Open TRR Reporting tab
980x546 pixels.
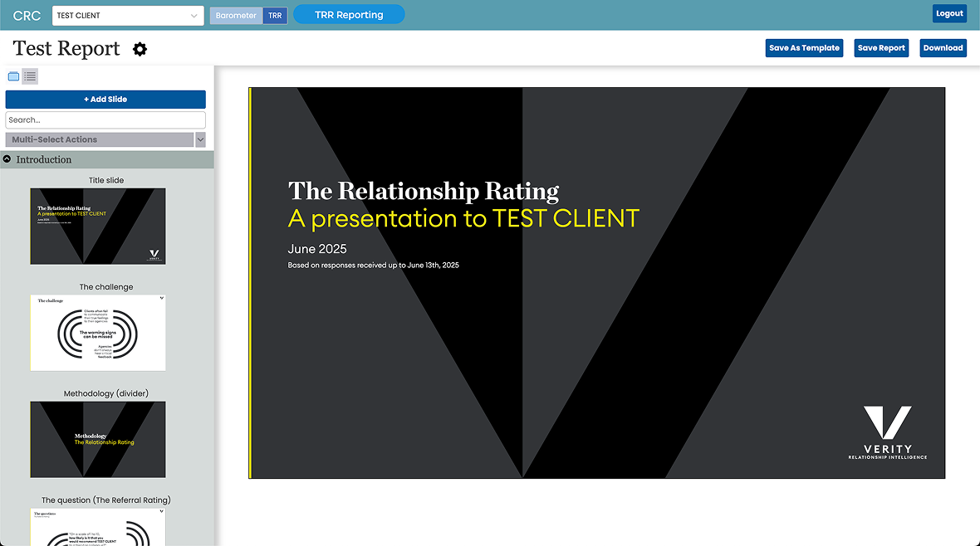click(x=349, y=14)
